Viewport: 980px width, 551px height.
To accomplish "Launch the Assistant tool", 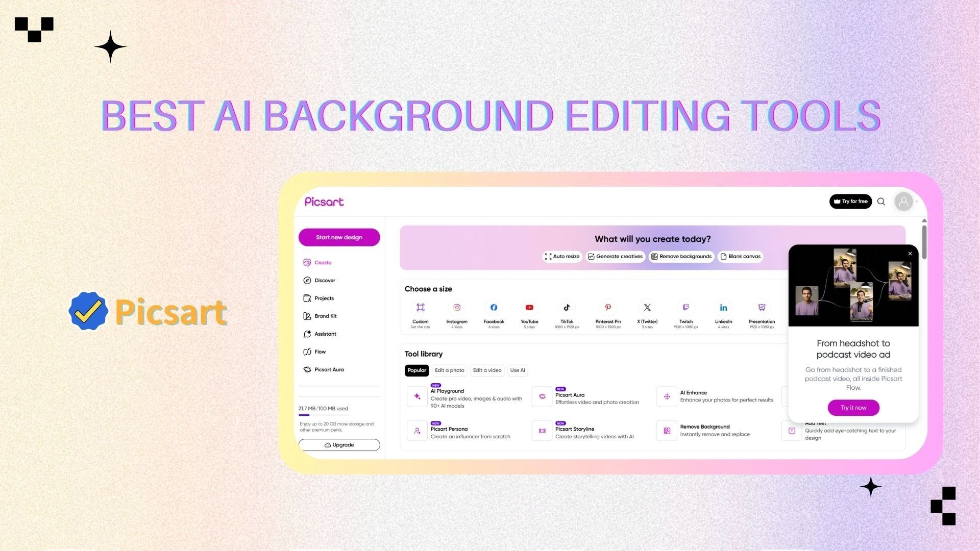I will click(x=326, y=334).
